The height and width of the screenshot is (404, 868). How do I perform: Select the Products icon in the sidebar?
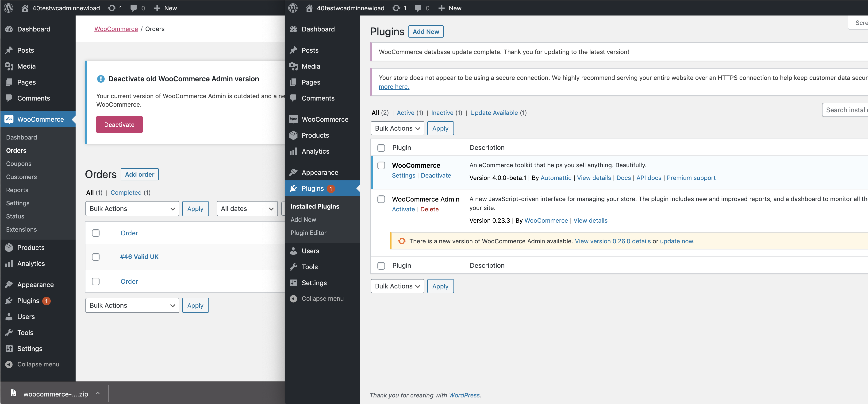[9, 247]
